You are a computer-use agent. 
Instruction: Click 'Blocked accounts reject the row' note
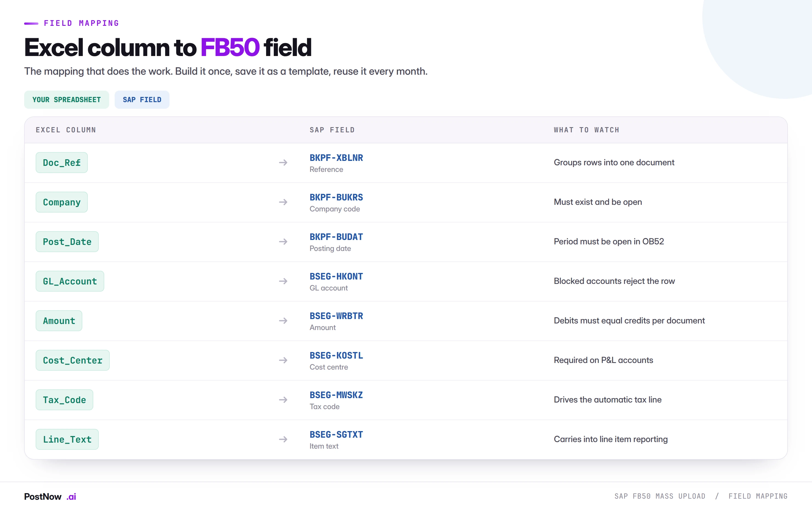click(x=614, y=281)
